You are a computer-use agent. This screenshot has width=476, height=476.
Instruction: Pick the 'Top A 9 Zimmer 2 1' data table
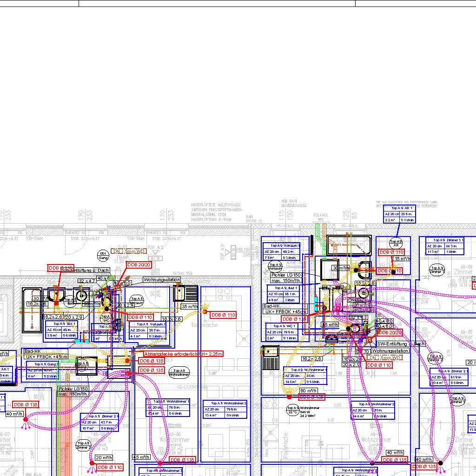(449, 377)
